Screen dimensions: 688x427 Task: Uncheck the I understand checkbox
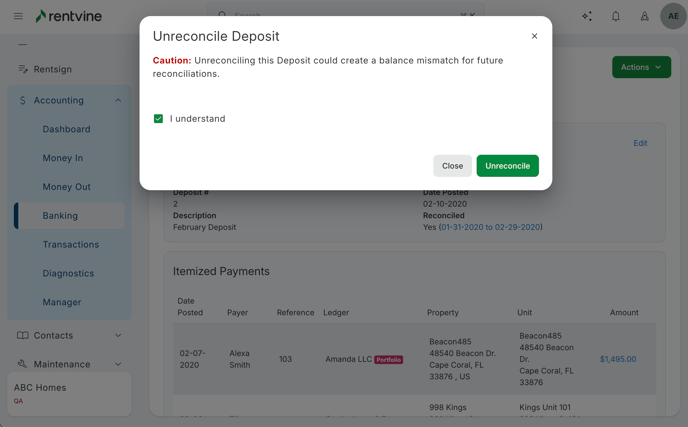tap(158, 118)
